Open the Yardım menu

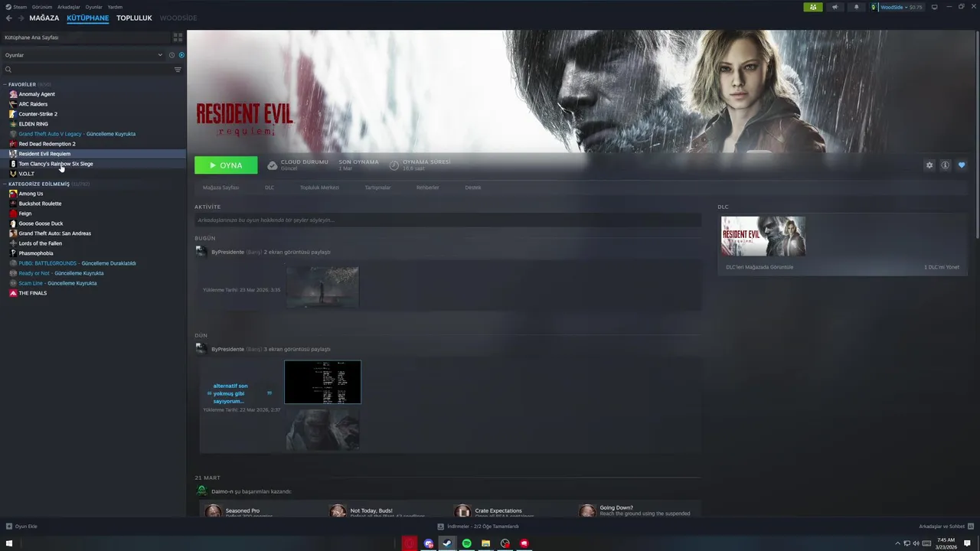click(115, 7)
